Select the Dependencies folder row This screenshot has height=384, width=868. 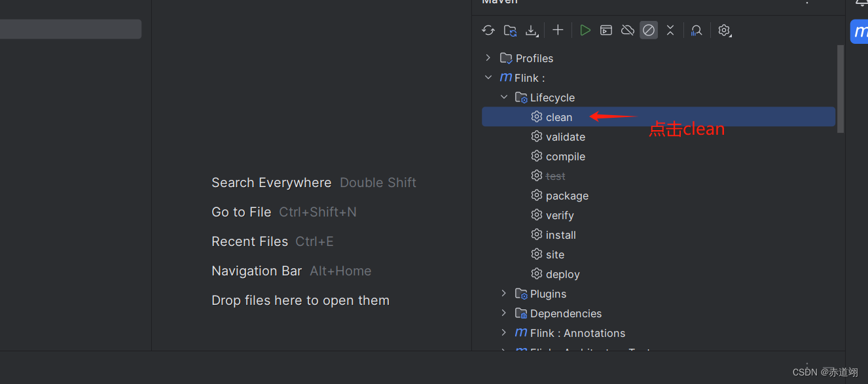pyautogui.click(x=659, y=313)
